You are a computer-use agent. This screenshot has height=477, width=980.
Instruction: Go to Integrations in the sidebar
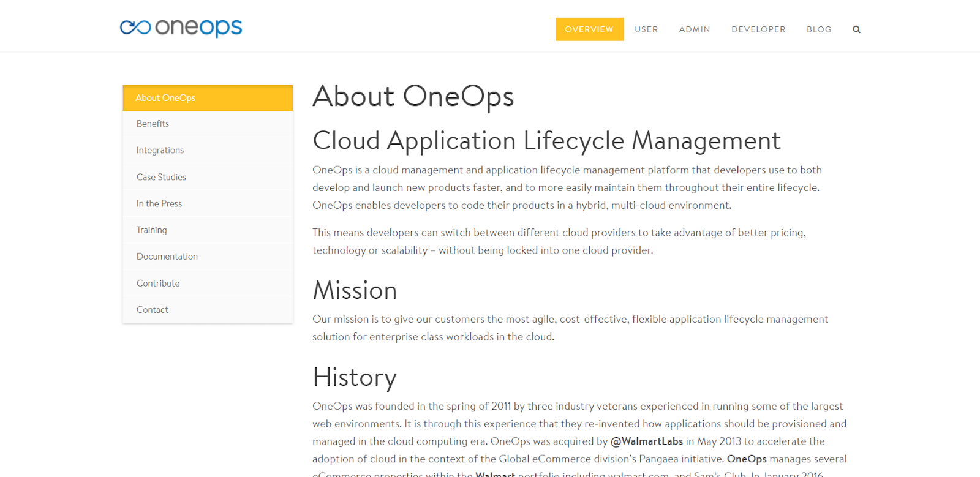(208, 150)
